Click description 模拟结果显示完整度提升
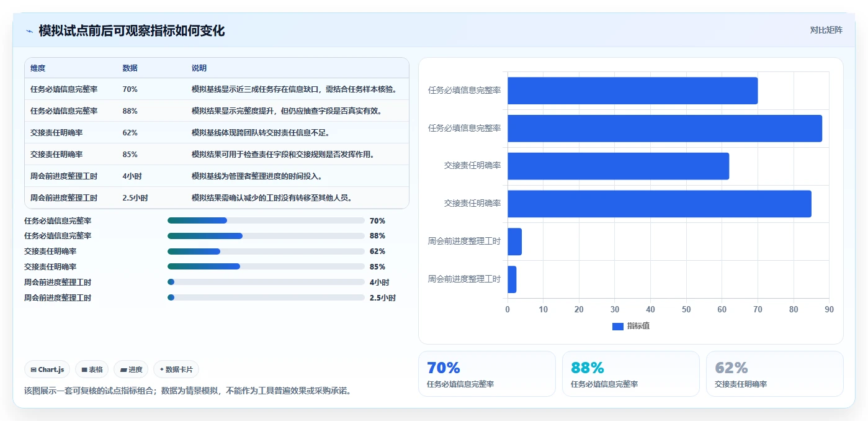868x421 pixels. 287,111
